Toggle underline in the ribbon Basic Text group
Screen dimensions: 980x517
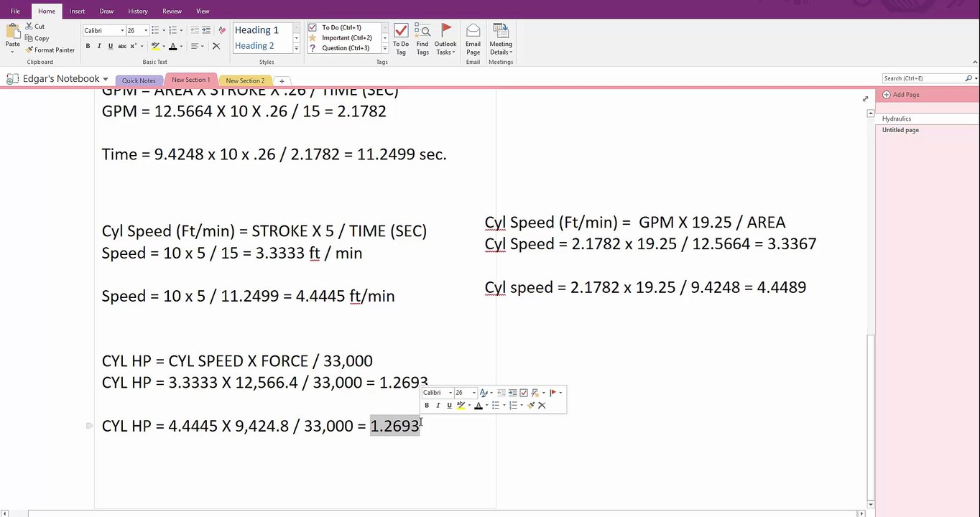click(x=110, y=46)
